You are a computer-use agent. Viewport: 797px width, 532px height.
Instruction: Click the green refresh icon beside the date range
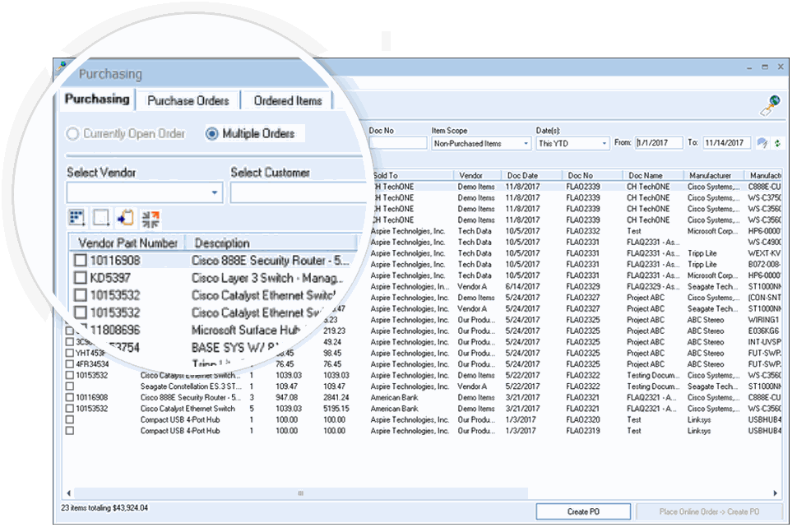pos(776,143)
